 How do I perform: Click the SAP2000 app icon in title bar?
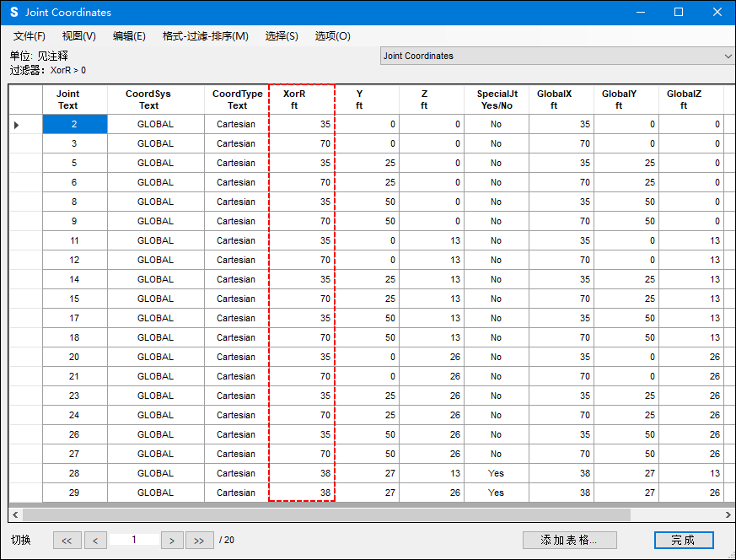pos(13,13)
